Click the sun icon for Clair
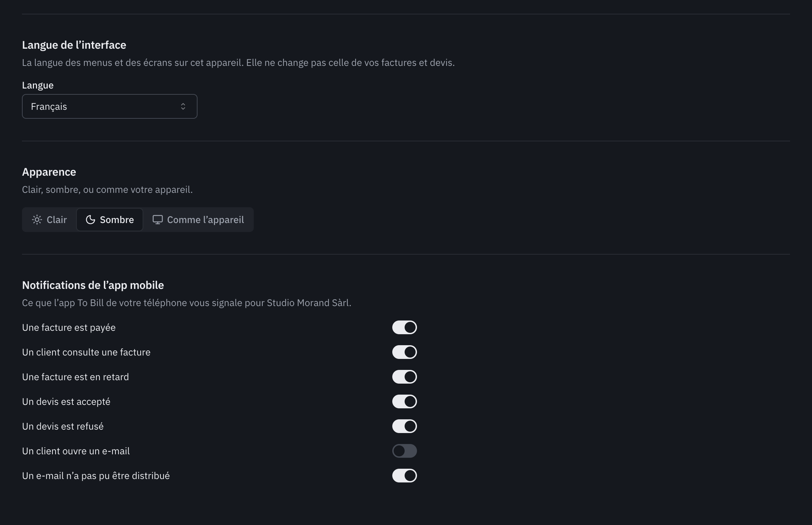 pos(37,220)
